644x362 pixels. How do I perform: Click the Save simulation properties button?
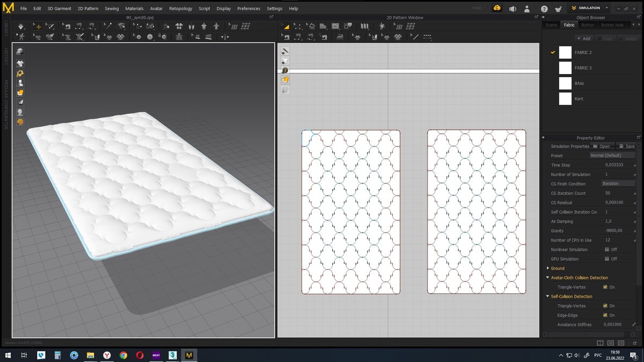click(x=626, y=146)
